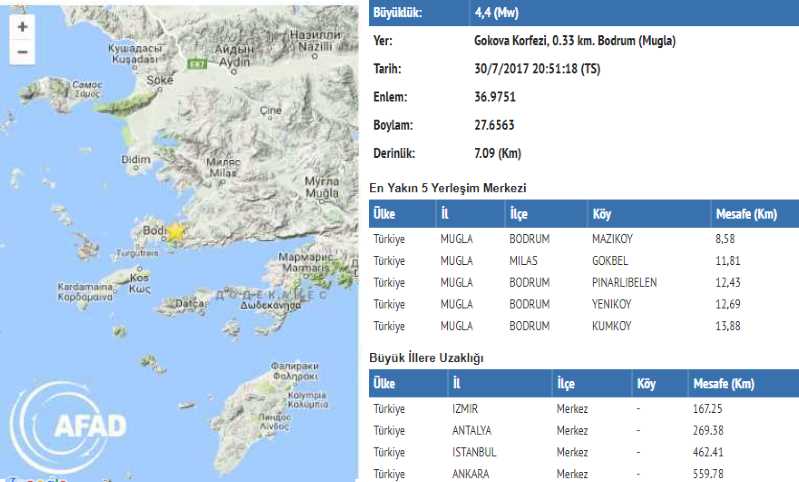Click the yellow star epicenter marker

175,231
